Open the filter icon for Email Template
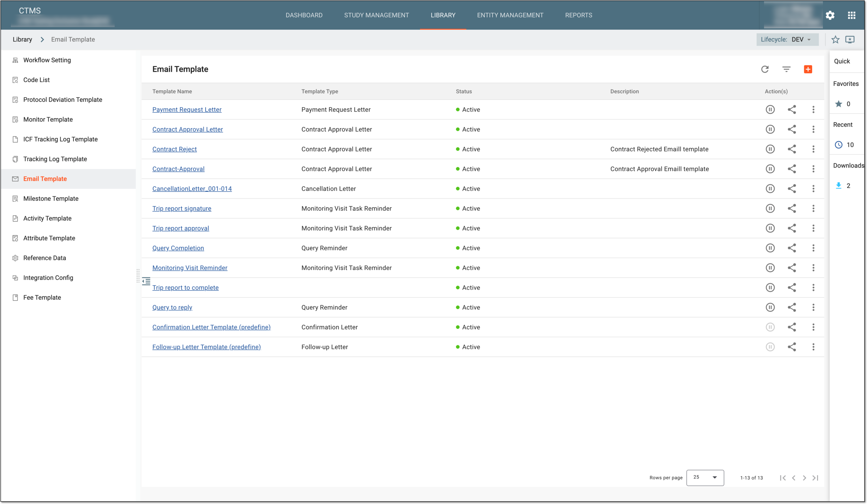Screen dimensions: 867x504 (786, 69)
